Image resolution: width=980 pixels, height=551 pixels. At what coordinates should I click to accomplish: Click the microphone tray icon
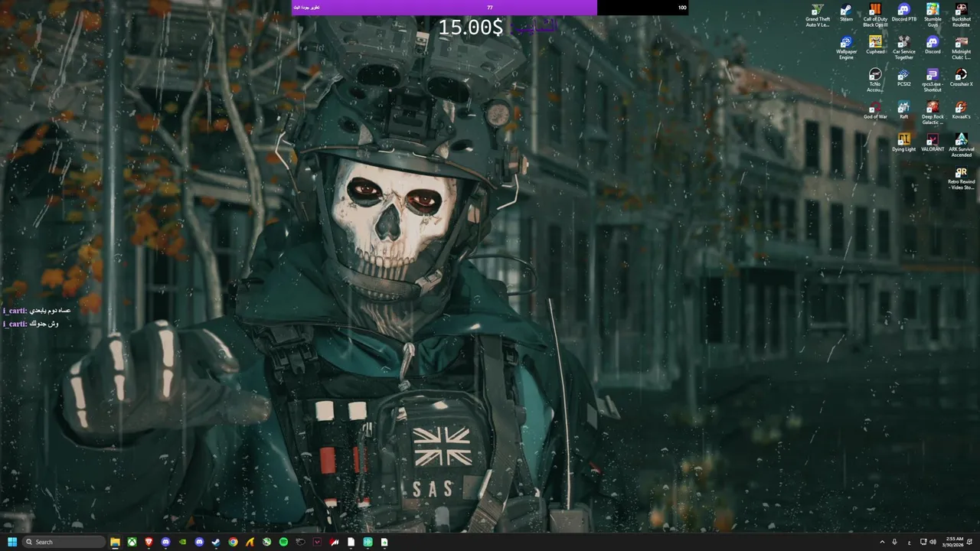[894, 542]
